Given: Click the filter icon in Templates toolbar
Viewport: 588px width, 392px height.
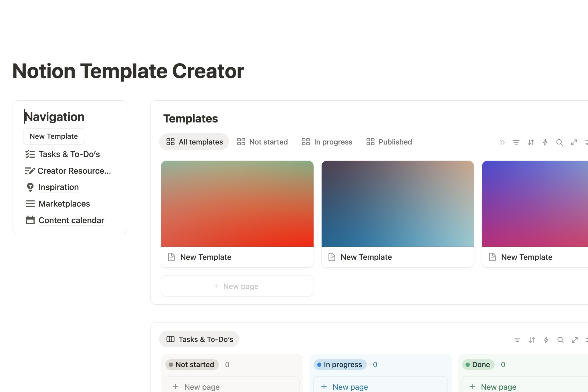Looking at the screenshot, I should click(x=516, y=142).
